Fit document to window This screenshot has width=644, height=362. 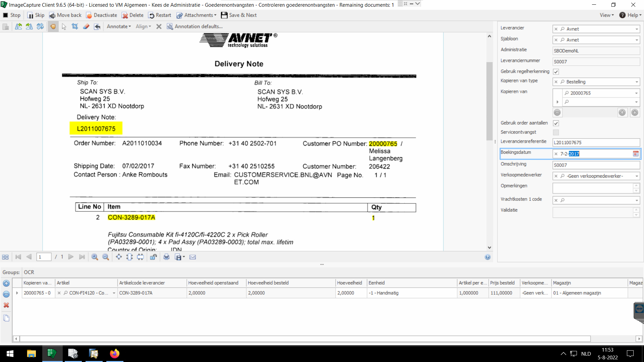click(119, 257)
